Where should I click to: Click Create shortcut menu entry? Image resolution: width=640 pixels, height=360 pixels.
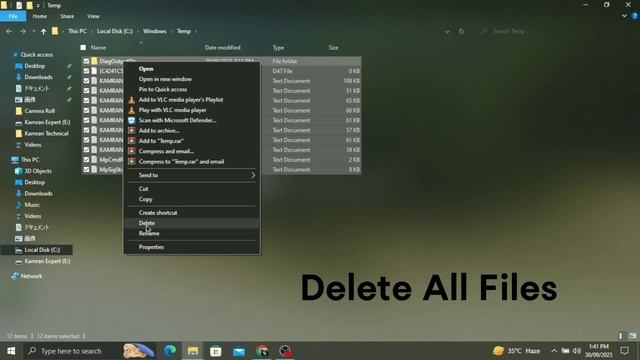(158, 213)
